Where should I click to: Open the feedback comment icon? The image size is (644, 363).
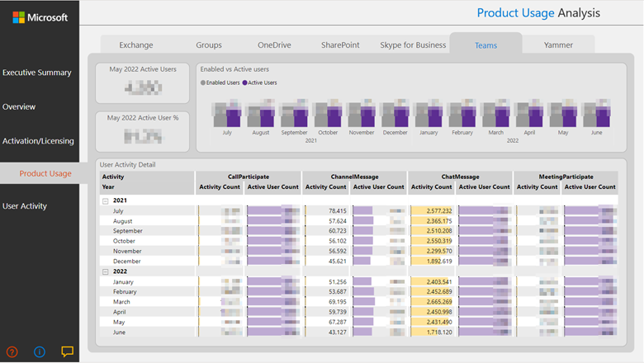coord(68,351)
